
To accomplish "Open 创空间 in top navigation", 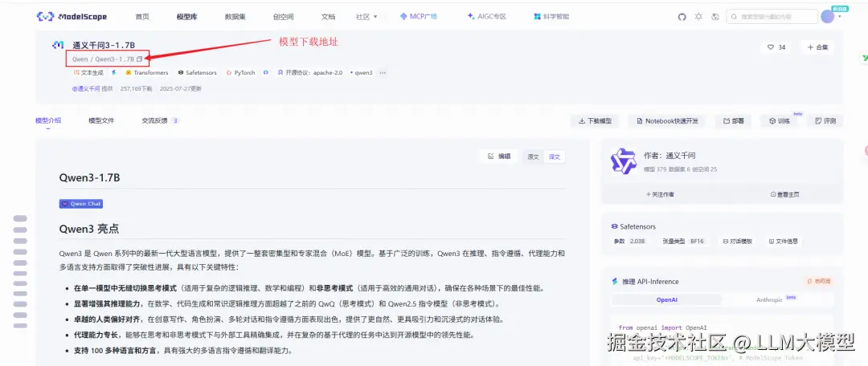I will click(x=284, y=17).
